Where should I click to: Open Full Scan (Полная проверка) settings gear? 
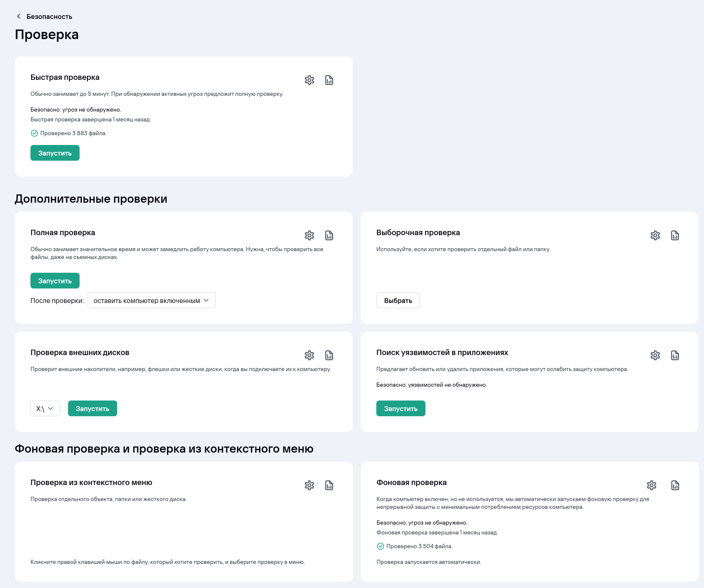point(309,235)
